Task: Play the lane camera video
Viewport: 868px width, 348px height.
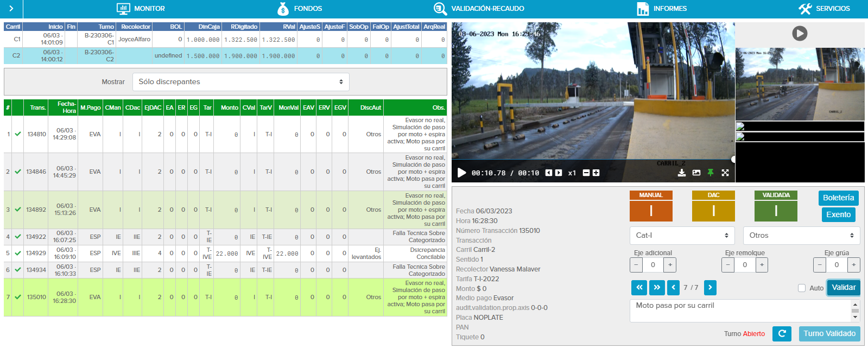Action: (x=461, y=173)
